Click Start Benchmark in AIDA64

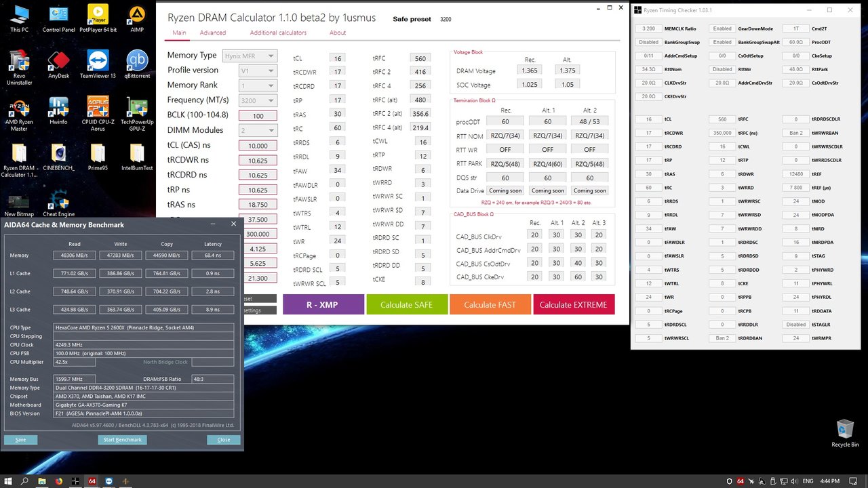click(122, 439)
